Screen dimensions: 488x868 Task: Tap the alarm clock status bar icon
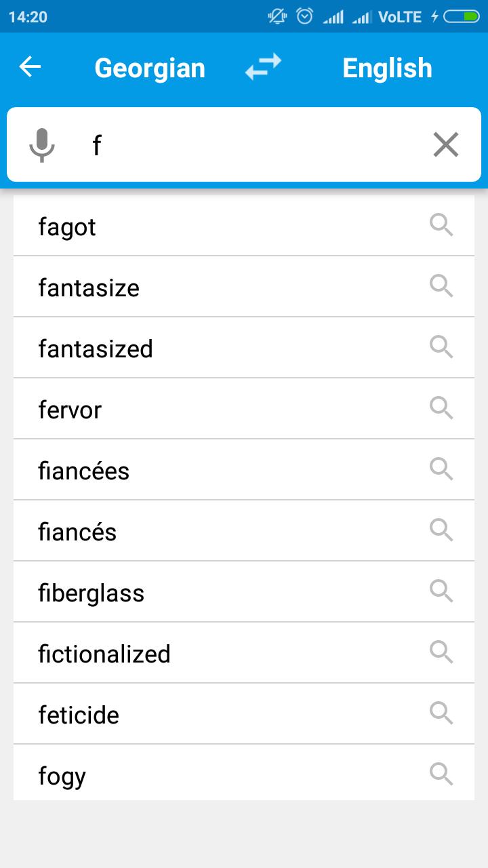(305, 16)
